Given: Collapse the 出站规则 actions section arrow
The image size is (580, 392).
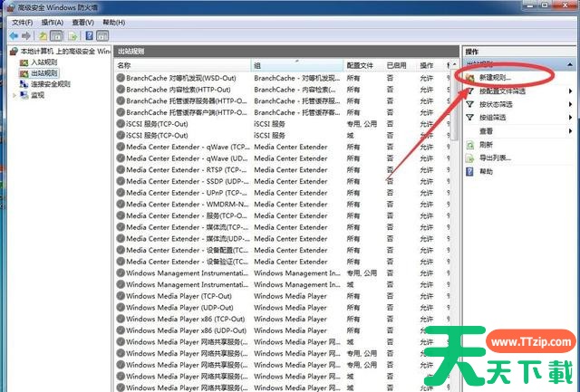Looking at the screenshot, I should click(570, 64).
